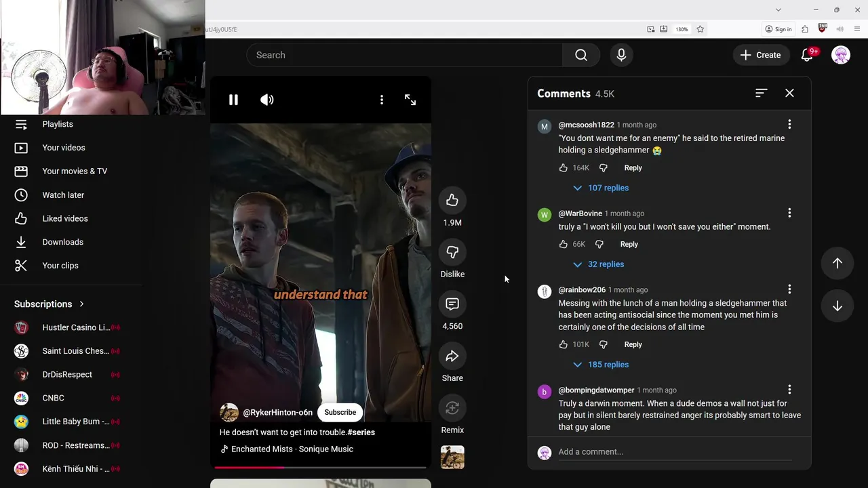Mute the Shorts video volume

[267, 100]
